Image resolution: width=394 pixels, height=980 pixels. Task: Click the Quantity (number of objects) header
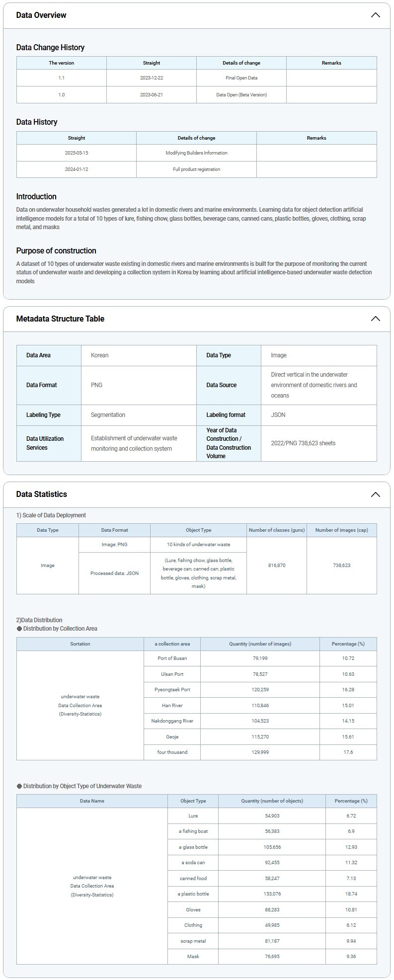[272, 801]
